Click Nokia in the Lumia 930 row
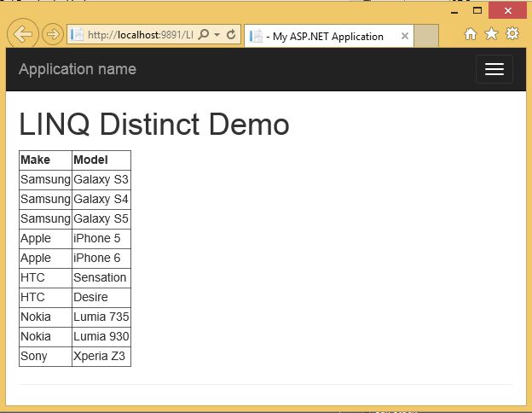Viewport: 532px width, 413px height. click(x=45, y=337)
